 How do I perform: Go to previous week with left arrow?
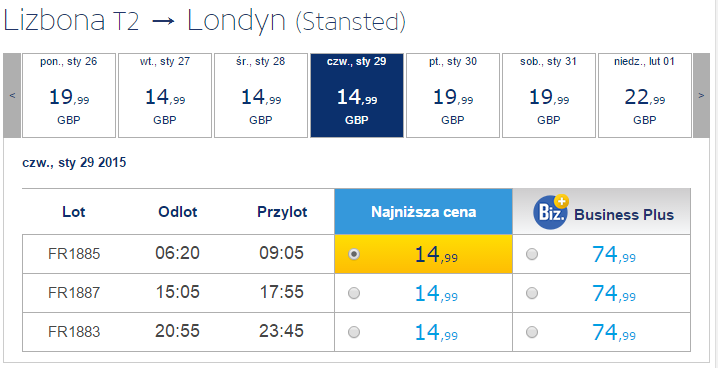point(12,95)
